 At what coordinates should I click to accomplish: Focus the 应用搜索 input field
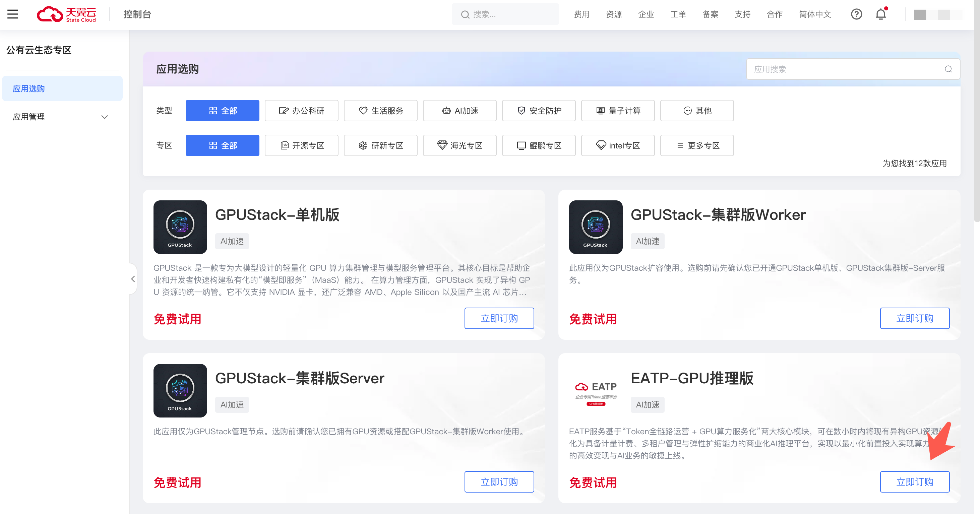coord(853,69)
